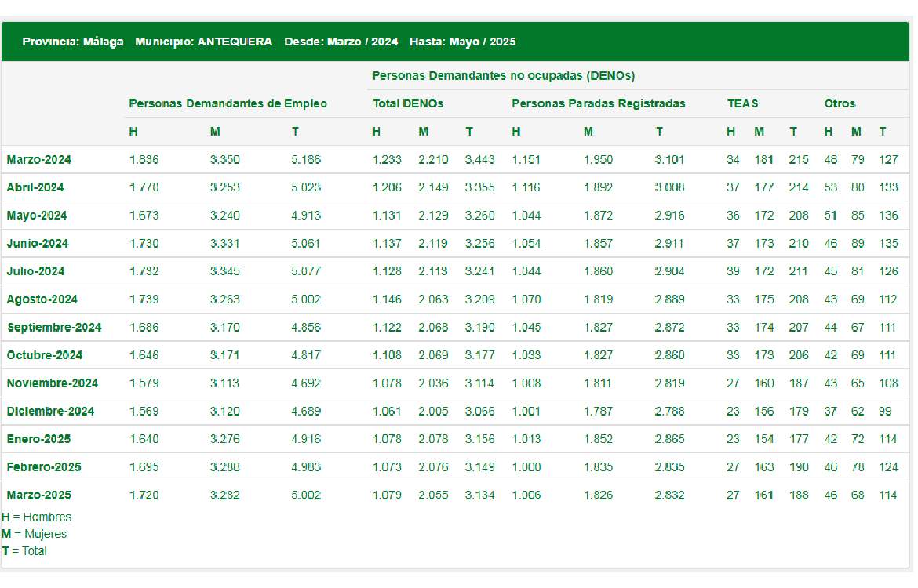This screenshot has width=918, height=588.
Task: Click the 'H = Hombres' legend line
Action: [36, 517]
